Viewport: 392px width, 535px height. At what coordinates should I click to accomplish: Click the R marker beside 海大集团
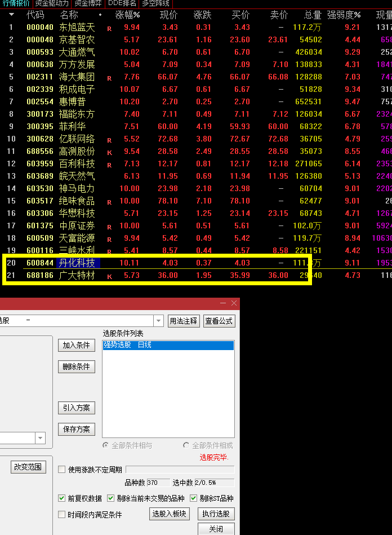click(x=109, y=78)
